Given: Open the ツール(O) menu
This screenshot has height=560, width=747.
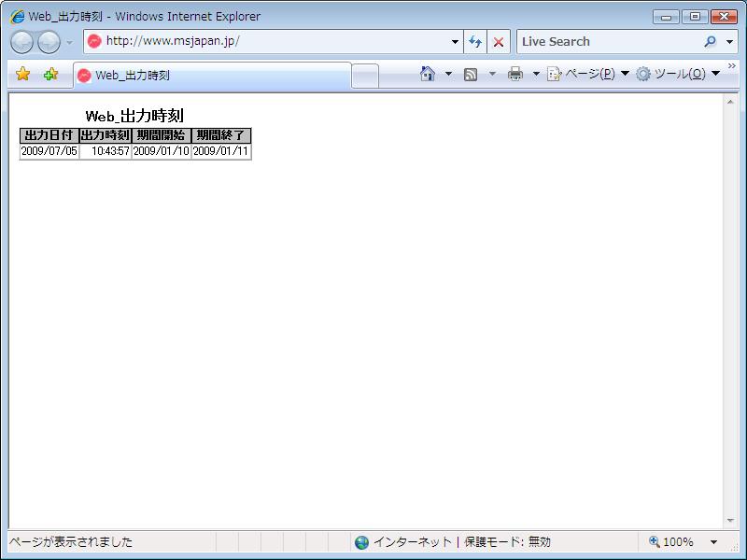Looking at the screenshot, I should point(678,74).
